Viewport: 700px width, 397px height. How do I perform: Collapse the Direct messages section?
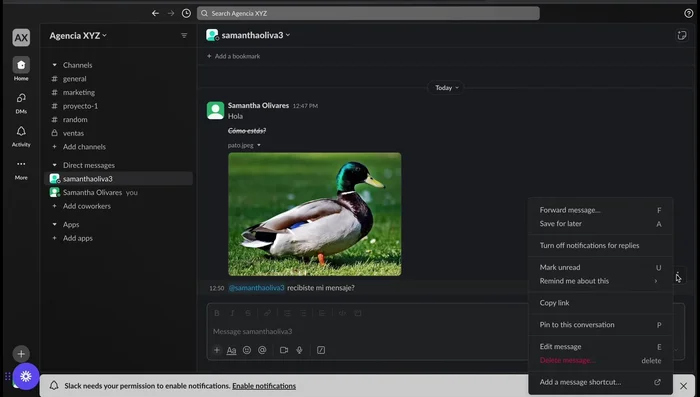coord(54,165)
